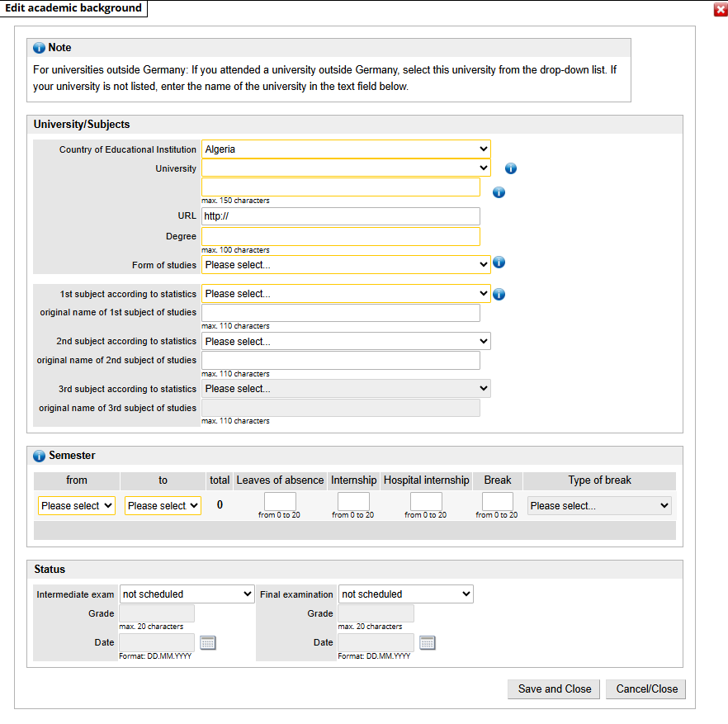Click info icon beside university name text field
728x724 pixels.
coord(499,192)
